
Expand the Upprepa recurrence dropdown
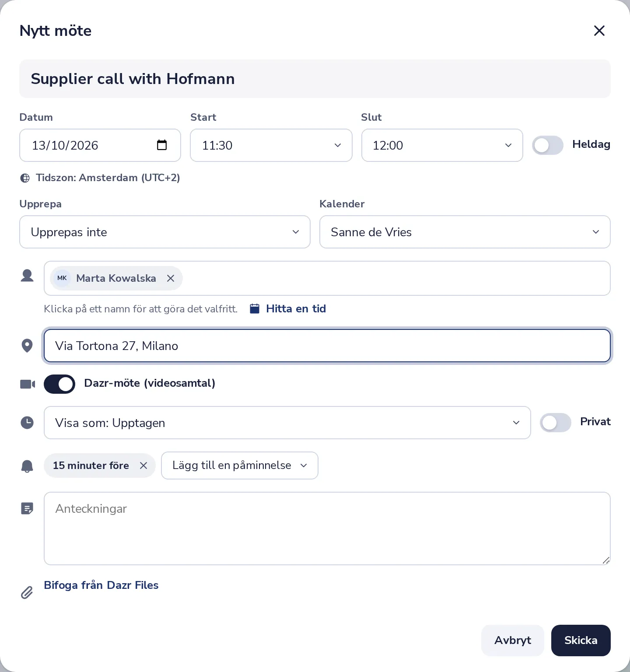tap(165, 232)
